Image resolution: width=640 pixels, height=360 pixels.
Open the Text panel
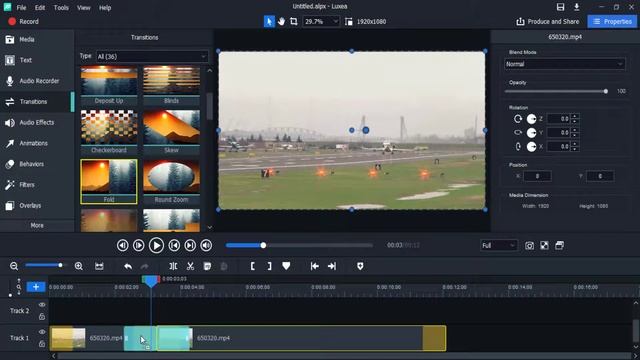pyautogui.click(x=37, y=60)
